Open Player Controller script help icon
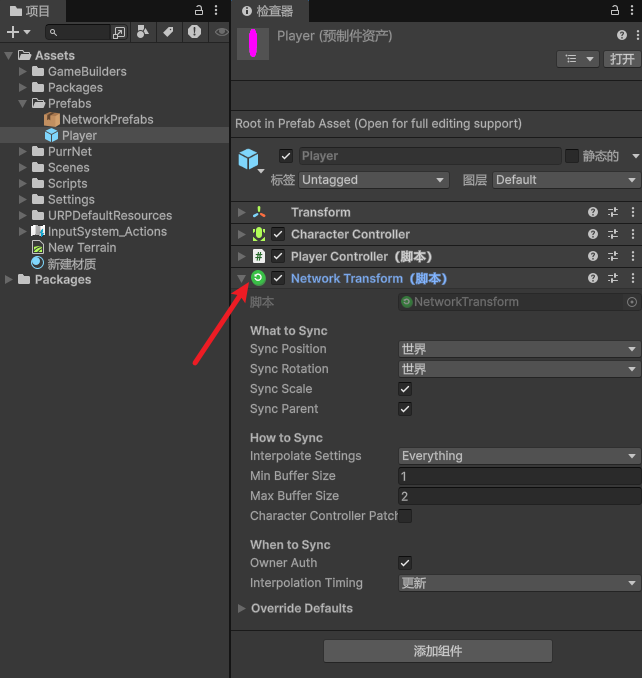 click(593, 256)
